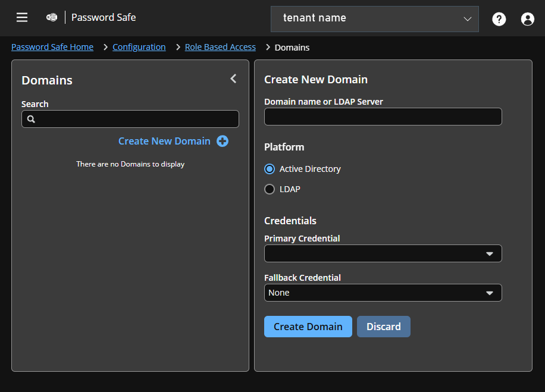Click the plus icon beside Create New Domain
The image size is (545, 392).
(223, 141)
